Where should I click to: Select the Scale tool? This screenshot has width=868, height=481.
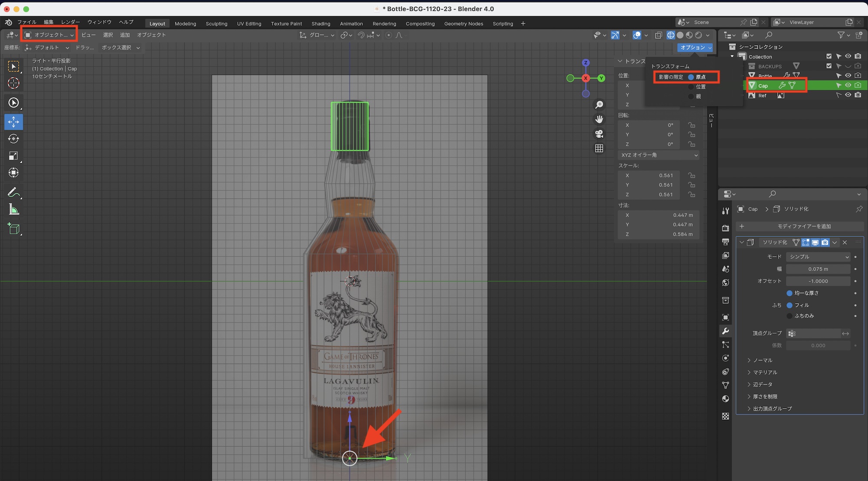[13, 156]
